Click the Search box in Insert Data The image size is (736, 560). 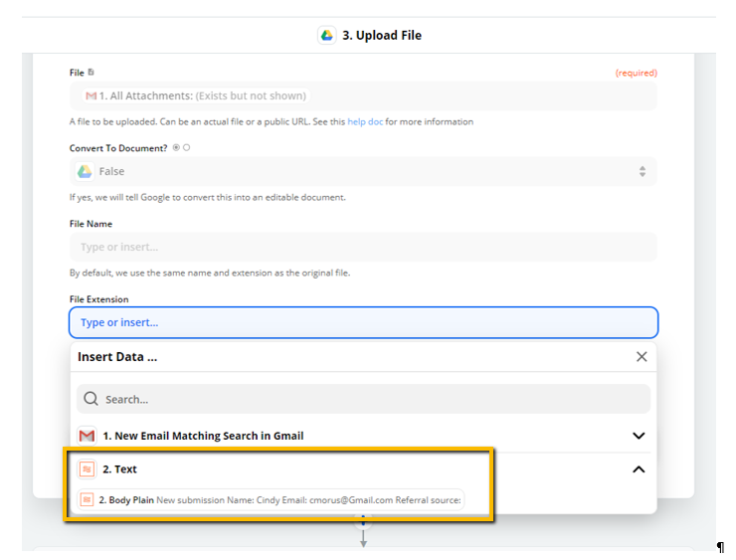pyautogui.click(x=363, y=399)
